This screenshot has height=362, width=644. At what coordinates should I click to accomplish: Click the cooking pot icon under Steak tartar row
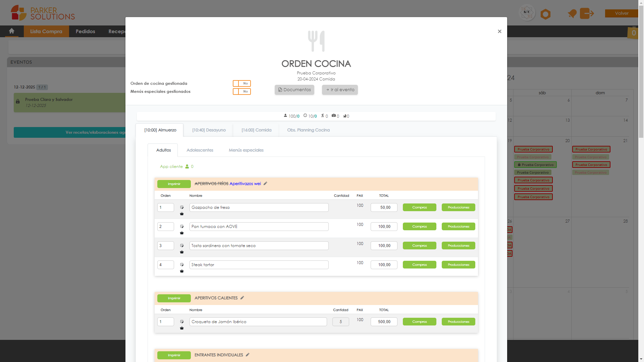(182, 271)
